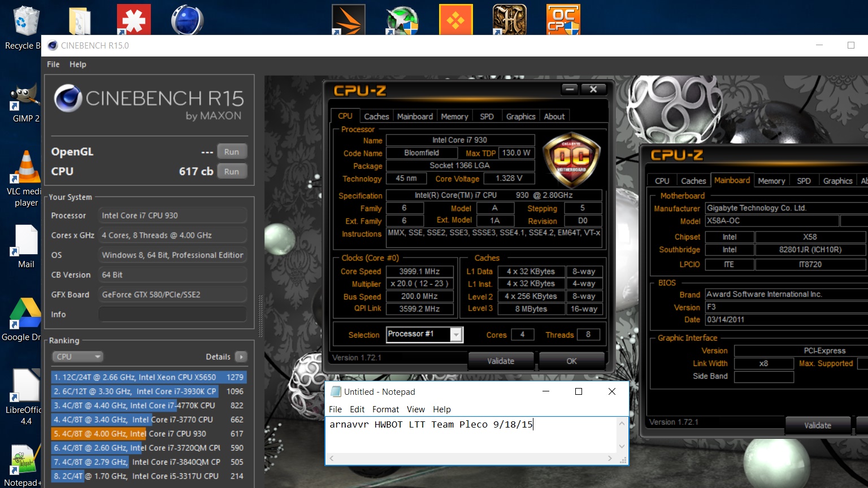Maximize the Notepad window
This screenshot has height=488, width=868.
tap(579, 391)
